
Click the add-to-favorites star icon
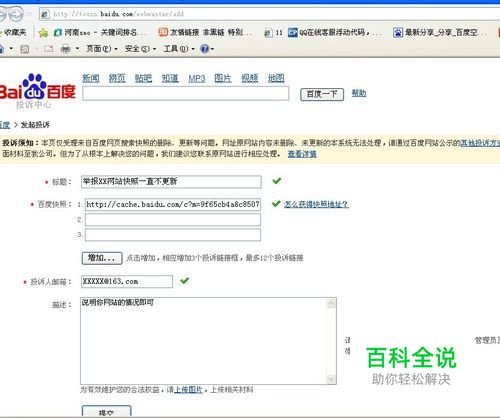pos(43,33)
